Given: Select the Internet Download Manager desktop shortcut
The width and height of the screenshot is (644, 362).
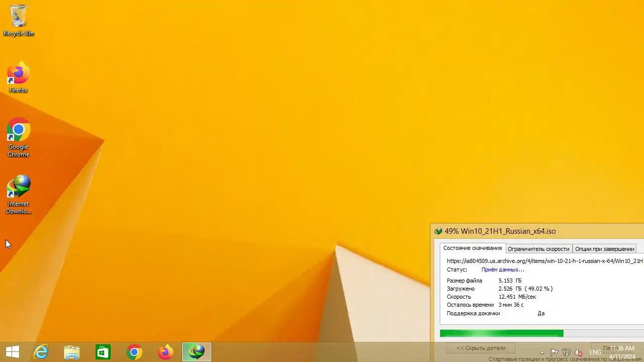Looking at the screenshot, I should [x=19, y=195].
